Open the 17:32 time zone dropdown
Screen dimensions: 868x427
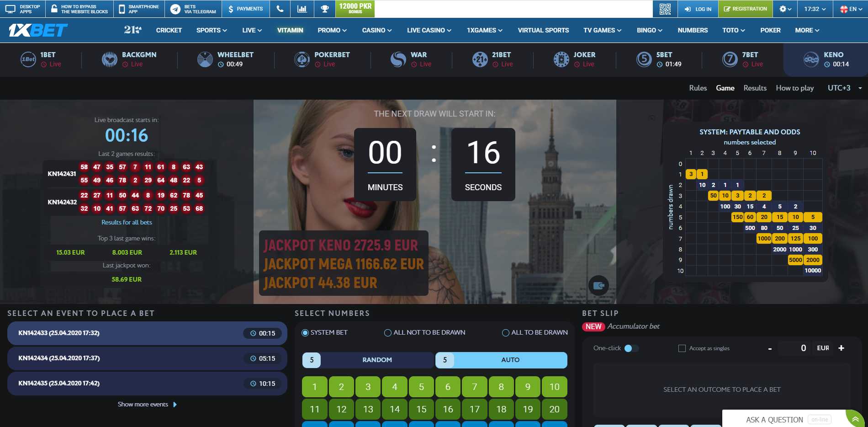[815, 9]
